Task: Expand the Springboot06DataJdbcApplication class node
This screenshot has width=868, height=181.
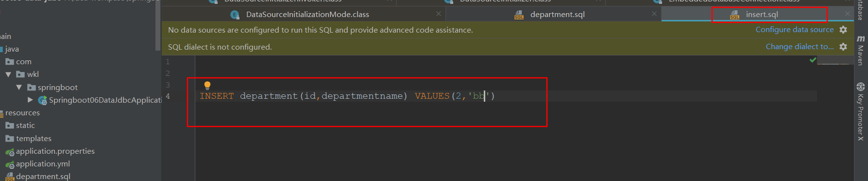Action: click(x=30, y=100)
